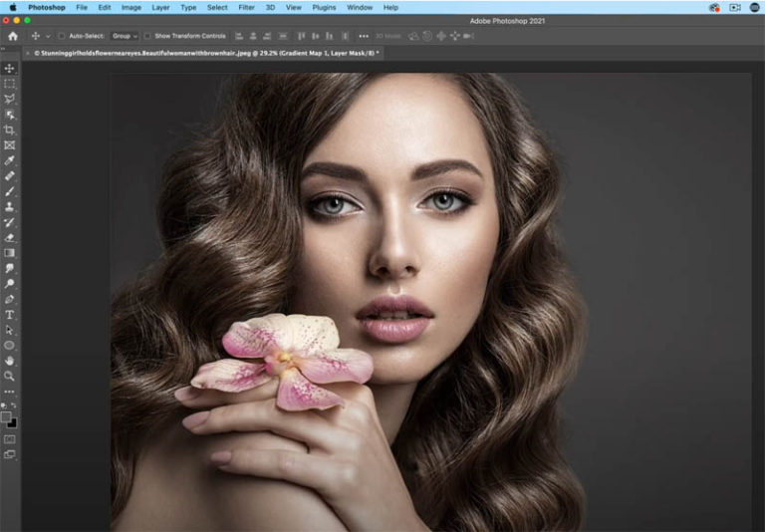This screenshot has width=765, height=532.
Task: Click the Home icon in options bar
Action: tap(13, 36)
